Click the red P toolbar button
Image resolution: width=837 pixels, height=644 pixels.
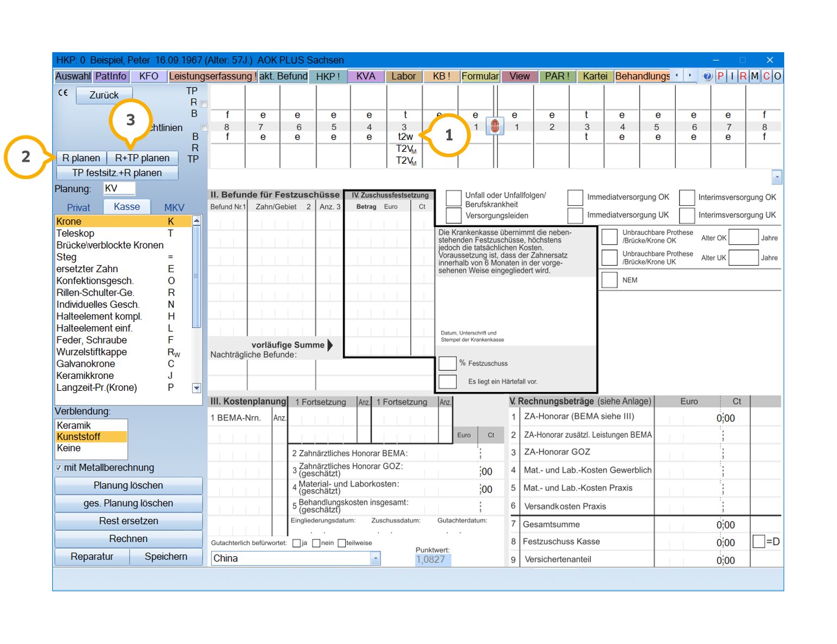720,76
